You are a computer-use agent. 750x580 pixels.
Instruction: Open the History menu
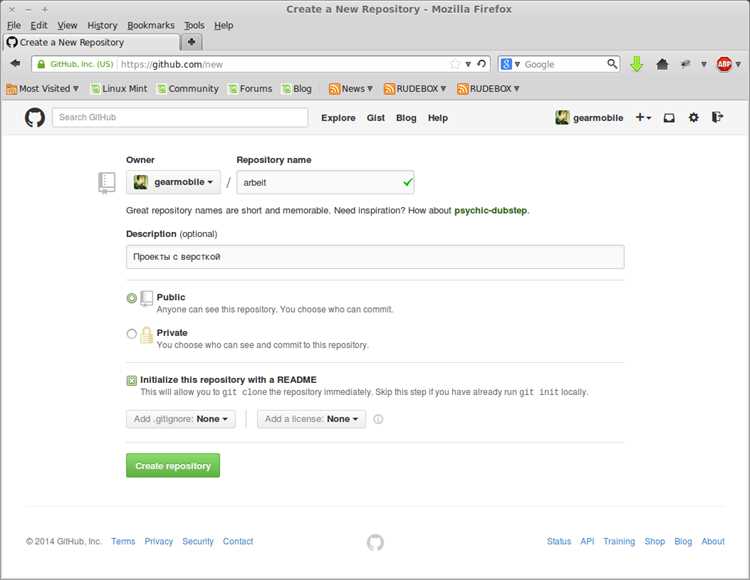coord(102,25)
